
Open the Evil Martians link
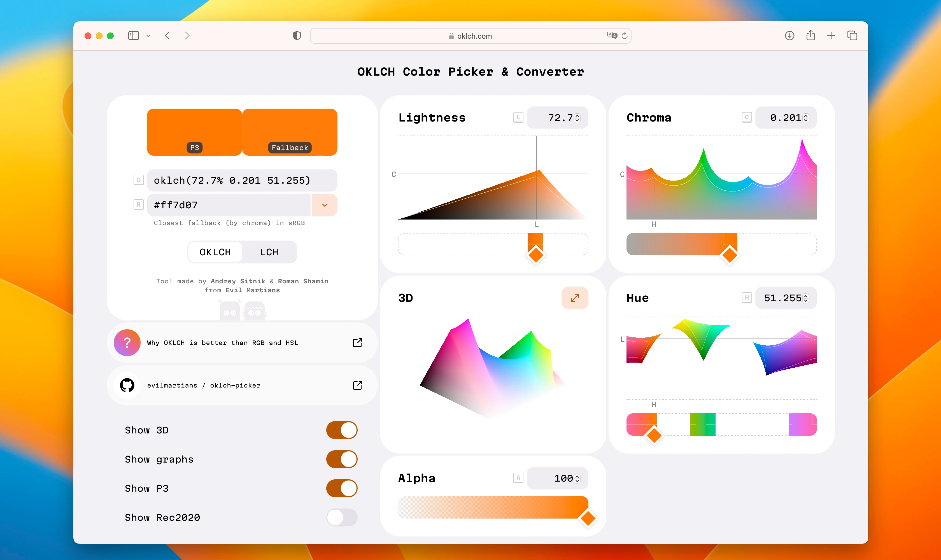tap(253, 290)
